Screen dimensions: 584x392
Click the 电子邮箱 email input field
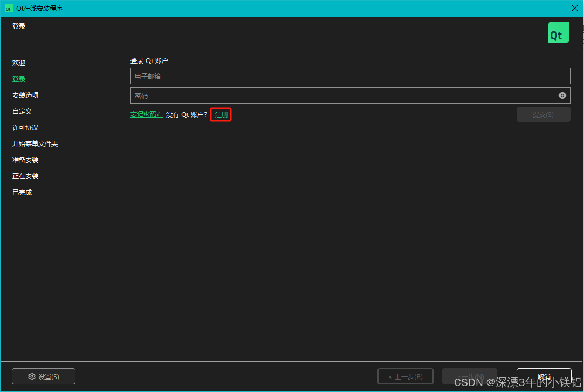tap(350, 76)
